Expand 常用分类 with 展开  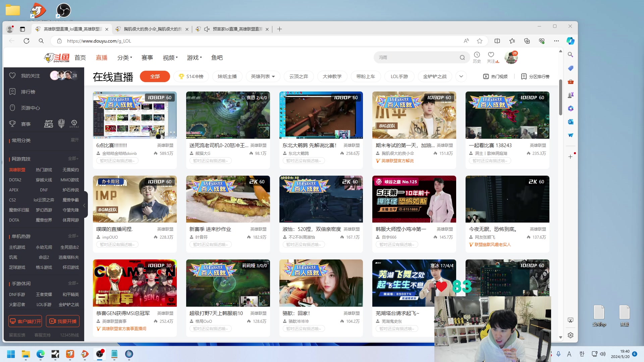(75, 140)
